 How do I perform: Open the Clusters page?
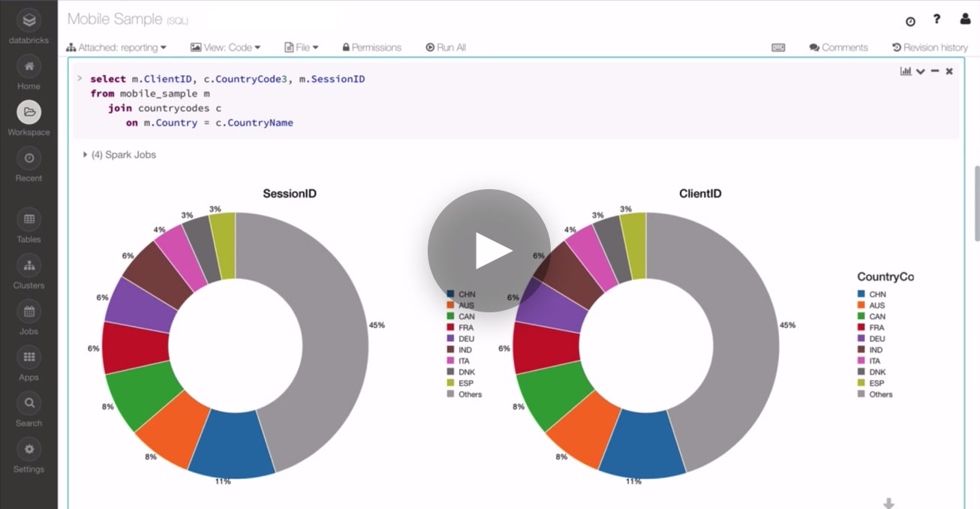click(29, 266)
